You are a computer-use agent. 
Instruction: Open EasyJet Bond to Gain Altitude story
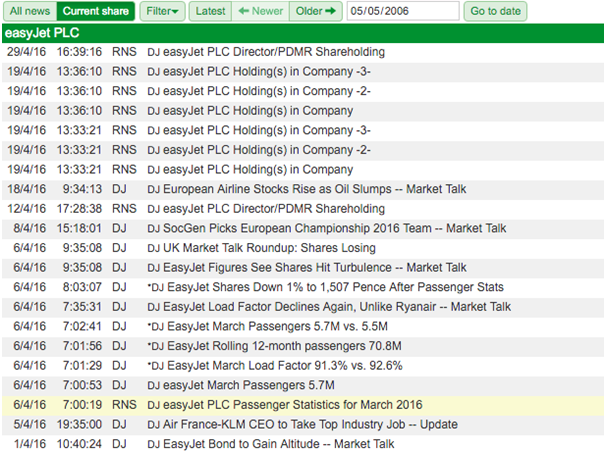(x=271, y=444)
